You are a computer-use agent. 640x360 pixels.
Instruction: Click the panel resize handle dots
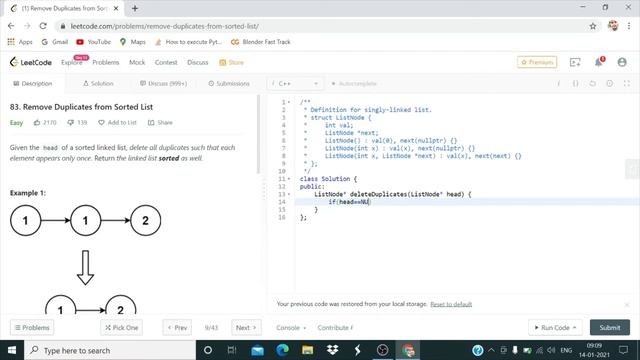point(264,191)
